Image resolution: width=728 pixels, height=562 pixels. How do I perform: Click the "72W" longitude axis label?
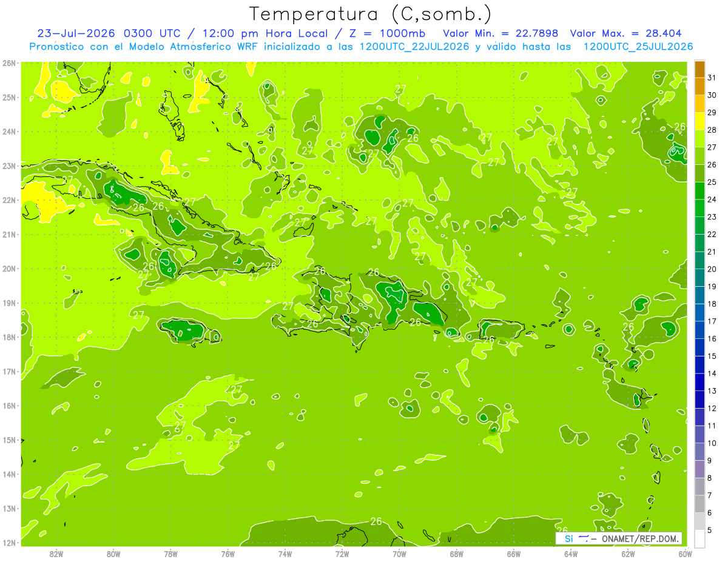click(342, 554)
